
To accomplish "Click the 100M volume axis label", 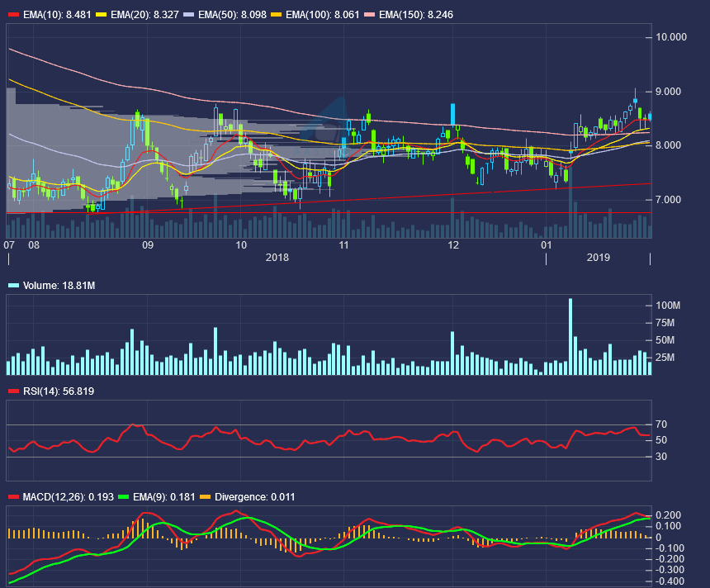I will coord(667,306).
